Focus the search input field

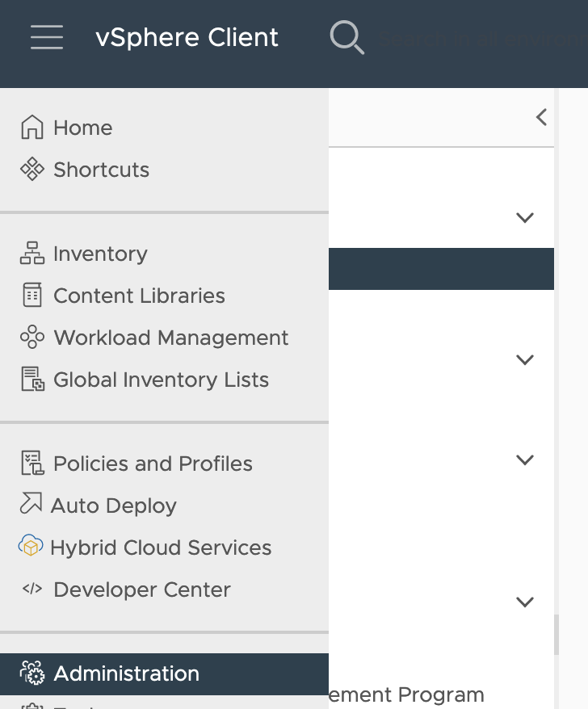(x=485, y=39)
